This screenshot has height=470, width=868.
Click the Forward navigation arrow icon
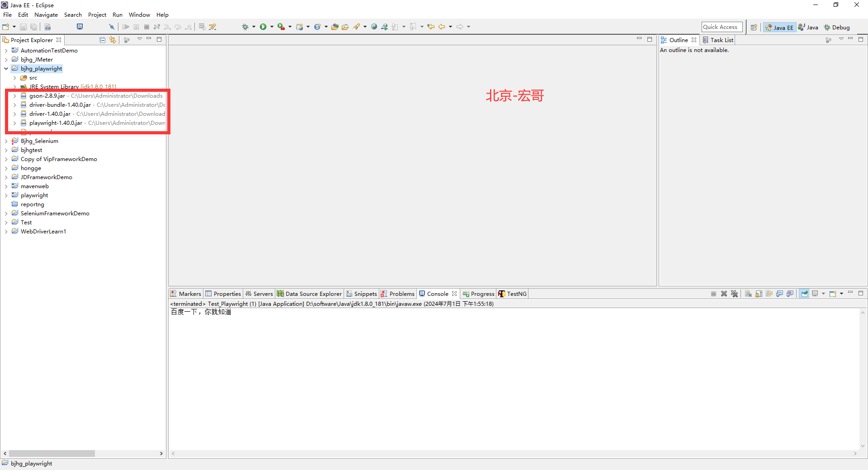tap(460, 27)
